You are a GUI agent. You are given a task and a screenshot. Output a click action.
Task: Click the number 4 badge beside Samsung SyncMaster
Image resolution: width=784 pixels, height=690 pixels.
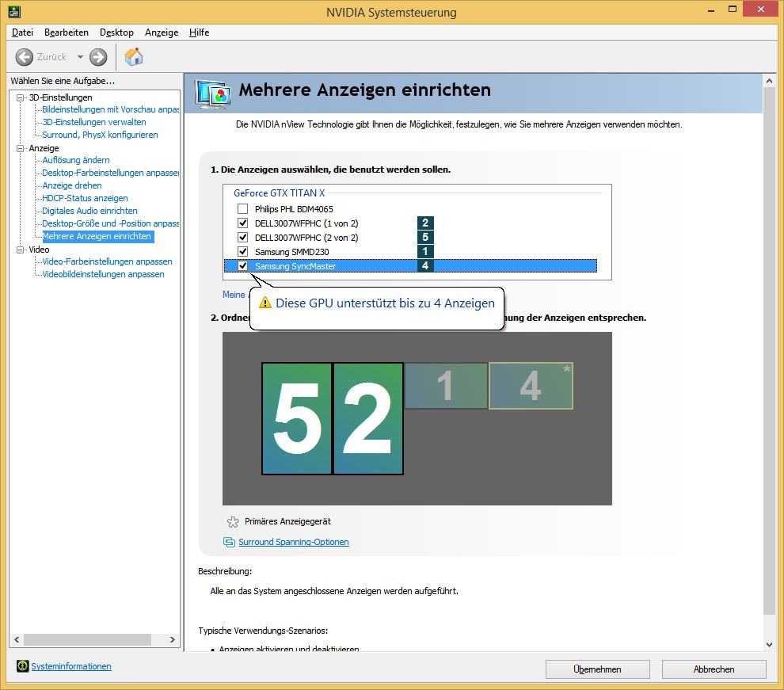[x=425, y=266]
